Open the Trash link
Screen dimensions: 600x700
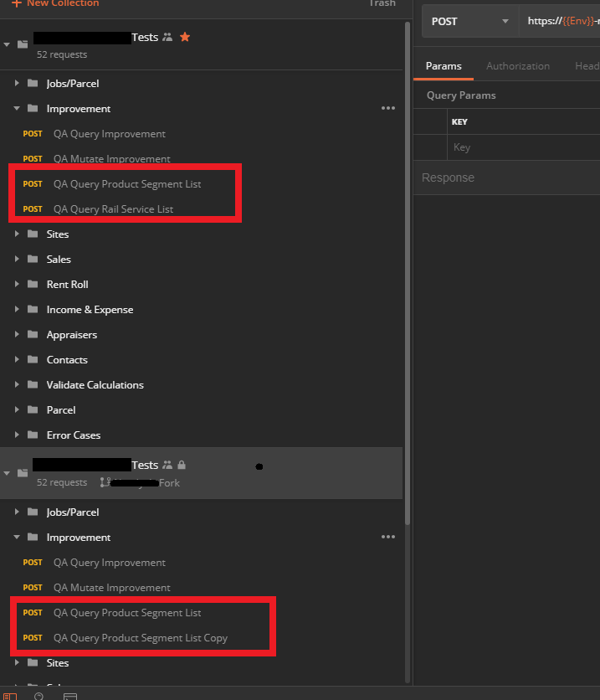click(x=382, y=4)
